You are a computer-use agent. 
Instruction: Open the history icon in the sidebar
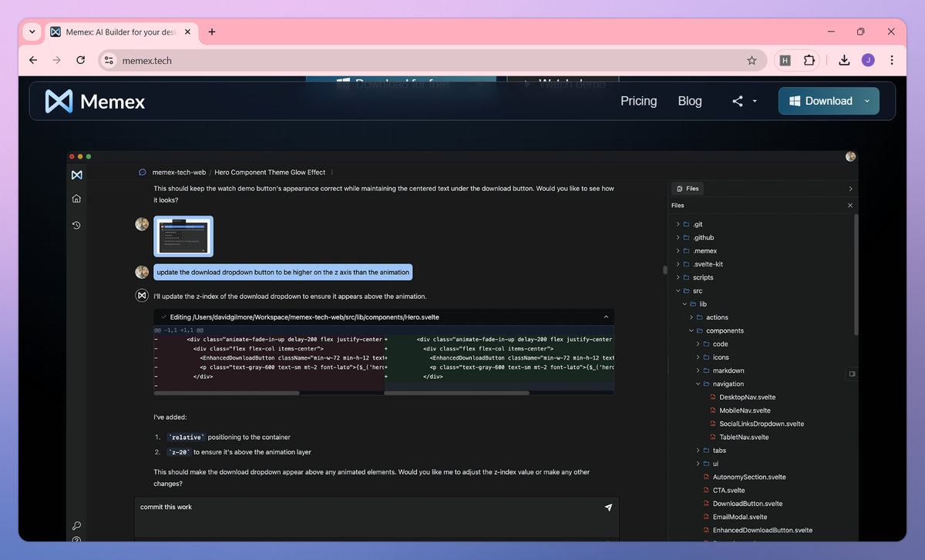pos(76,225)
